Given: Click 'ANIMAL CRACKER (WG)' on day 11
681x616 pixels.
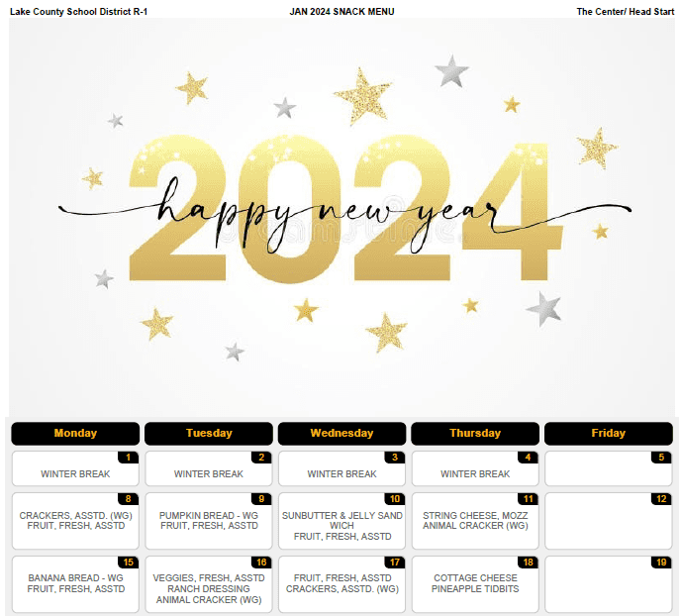Looking at the screenshot, I should [x=475, y=526].
